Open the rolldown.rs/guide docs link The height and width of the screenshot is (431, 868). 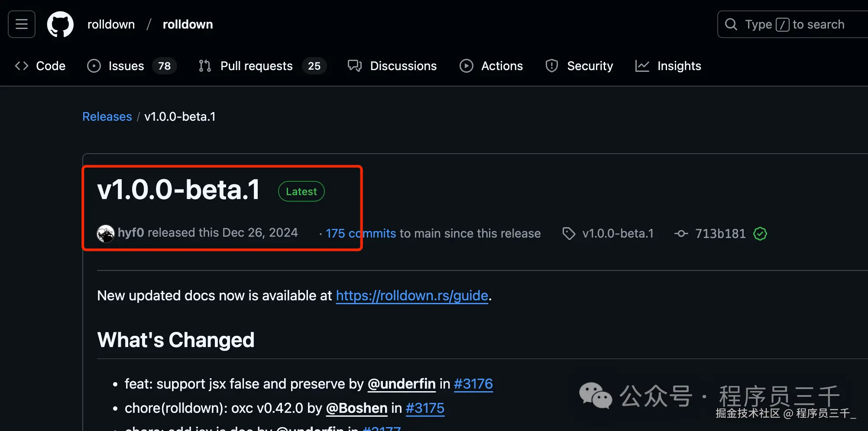click(x=412, y=296)
